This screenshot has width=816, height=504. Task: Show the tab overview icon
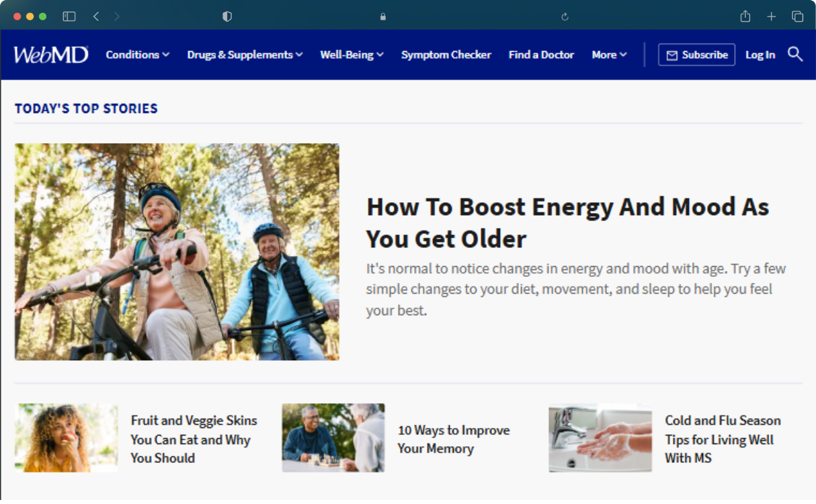(798, 16)
